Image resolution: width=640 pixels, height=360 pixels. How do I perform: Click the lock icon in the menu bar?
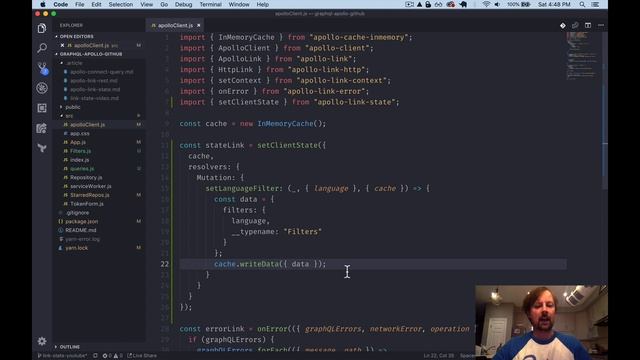point(428,4)
